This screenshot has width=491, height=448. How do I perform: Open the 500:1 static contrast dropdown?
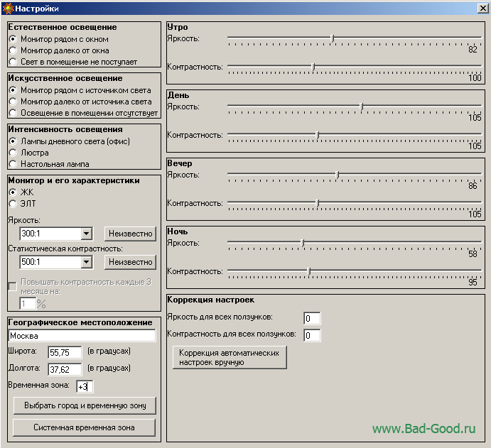pos(86,262)
